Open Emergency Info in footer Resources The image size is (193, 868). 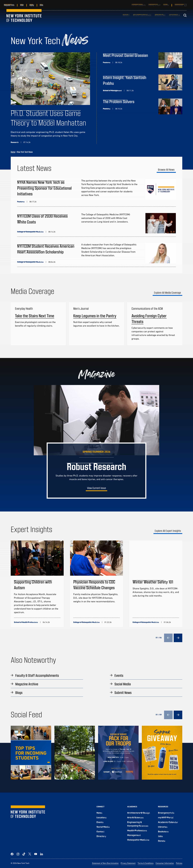pyautogui.click(x=166, y=813)
